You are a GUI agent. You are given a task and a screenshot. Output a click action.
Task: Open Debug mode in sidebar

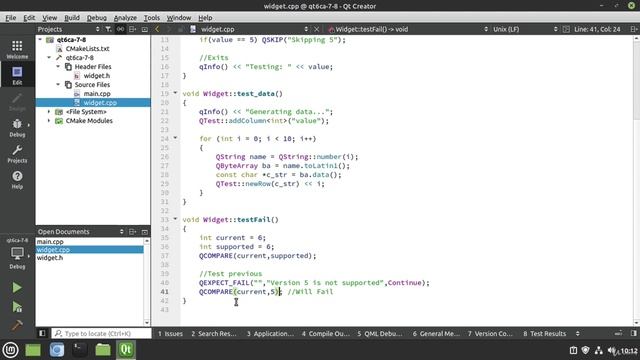[x=17, y=127]
